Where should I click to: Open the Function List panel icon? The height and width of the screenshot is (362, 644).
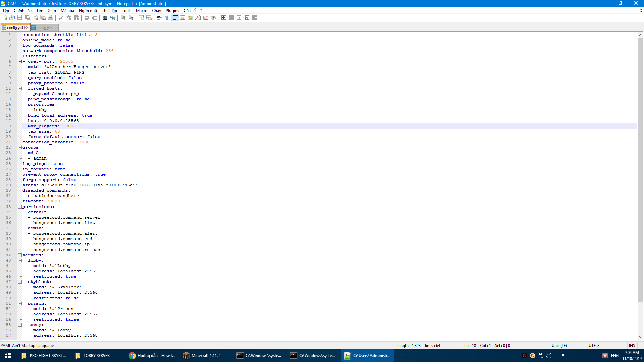click(198, 18)
